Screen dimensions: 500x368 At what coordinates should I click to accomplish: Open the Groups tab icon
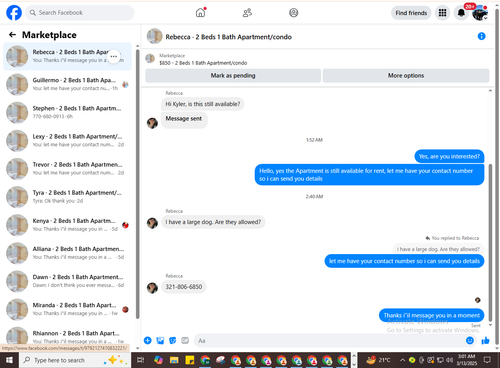coord(293,13)
